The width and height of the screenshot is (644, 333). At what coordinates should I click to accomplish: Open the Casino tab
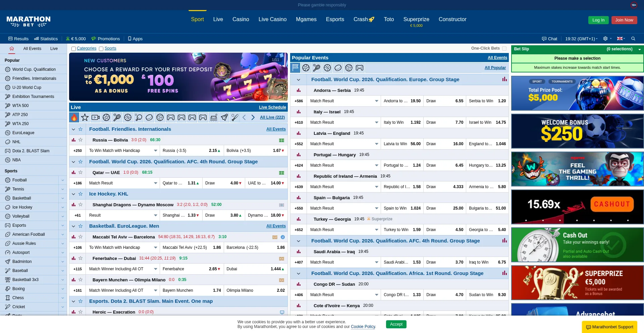click(x=240, y=19)
